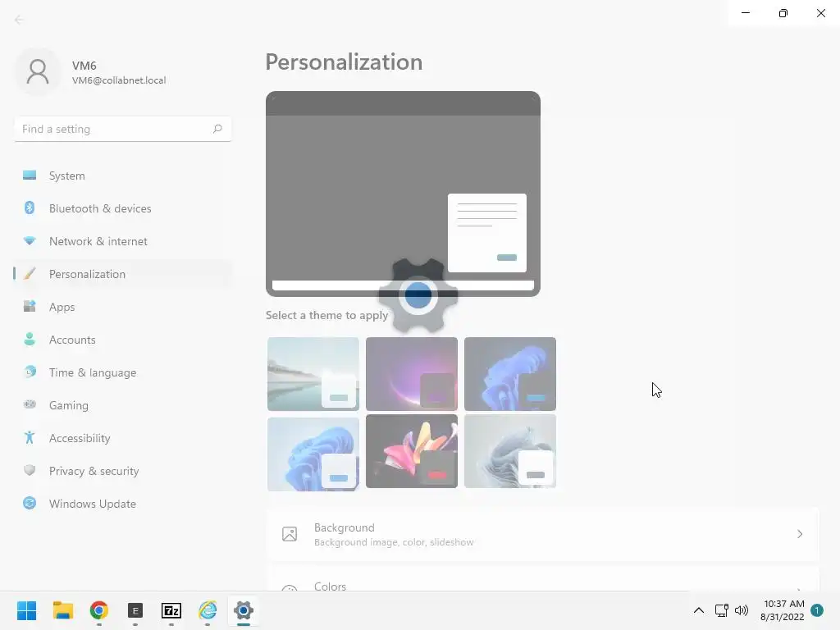Apply the purple glow dark theme
The image size is (840, 630).
(x=412, y=374)
